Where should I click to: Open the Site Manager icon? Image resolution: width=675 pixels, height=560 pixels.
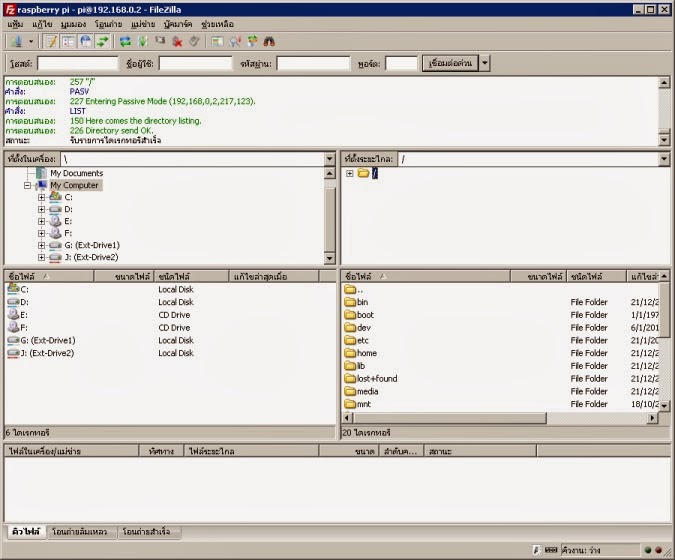pyautogui.click(x=17, y=41)
